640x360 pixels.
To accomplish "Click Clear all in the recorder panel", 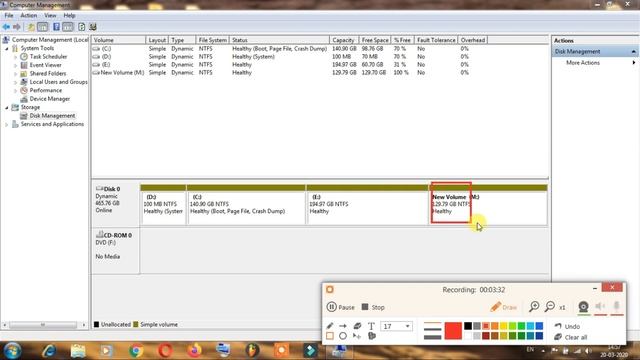I will click(571, 337).
